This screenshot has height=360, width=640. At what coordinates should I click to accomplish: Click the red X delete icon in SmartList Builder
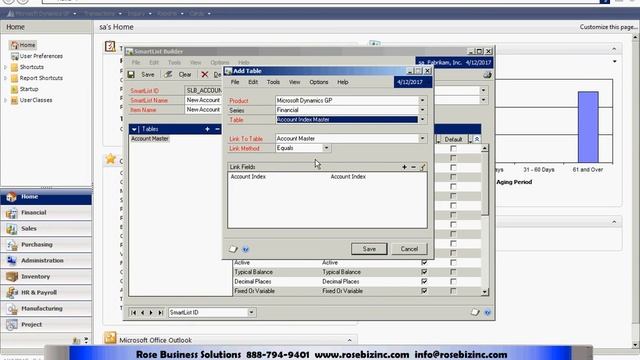tap(204, 74)
